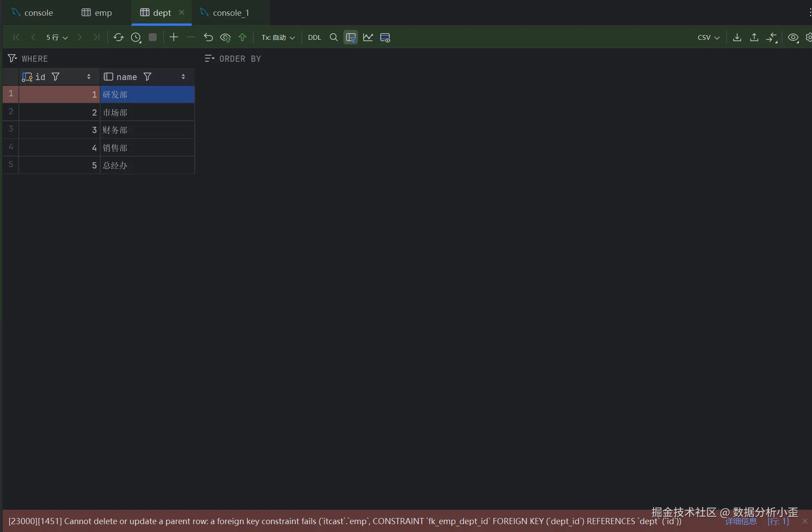812x532 pixels.
Task: Select row 5 by its row number
Action: tap(11, 165)
